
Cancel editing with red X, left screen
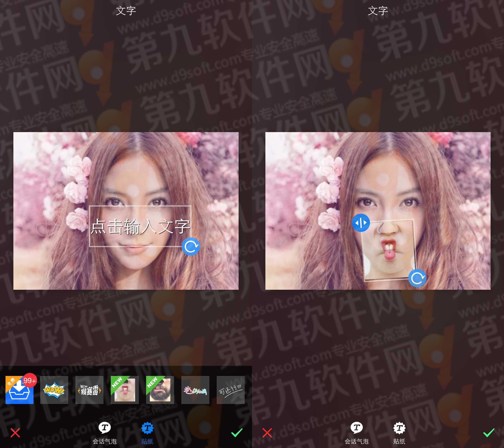[x=15, y=433]
